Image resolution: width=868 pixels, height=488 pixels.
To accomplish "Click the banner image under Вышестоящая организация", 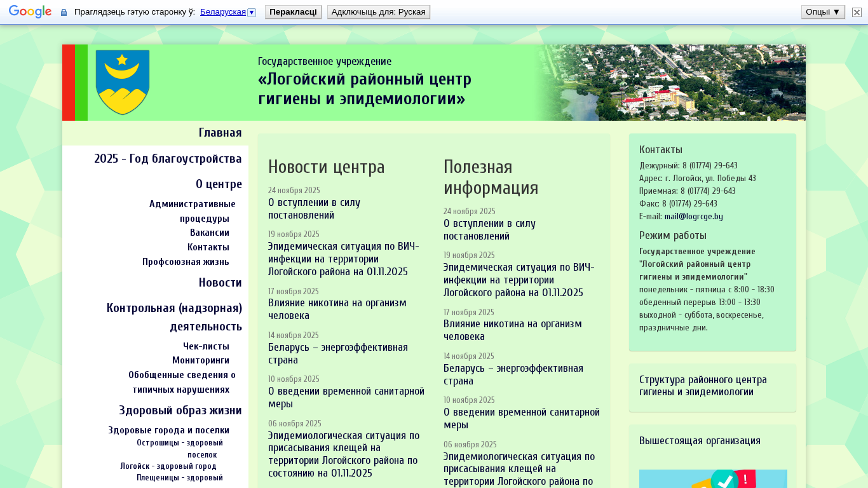I will (x=713, y=478).
